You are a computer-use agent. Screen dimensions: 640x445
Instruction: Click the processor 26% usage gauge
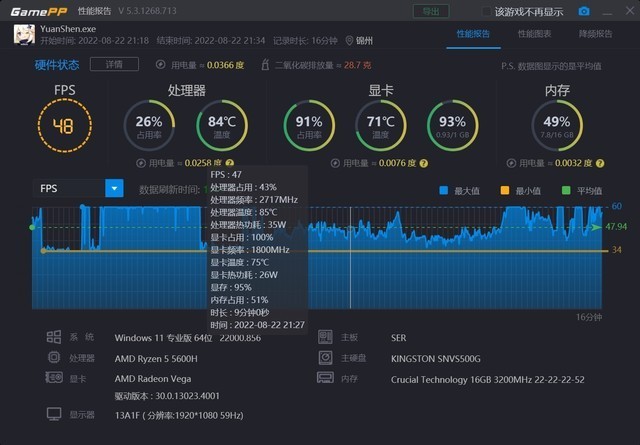click(149, 126)
